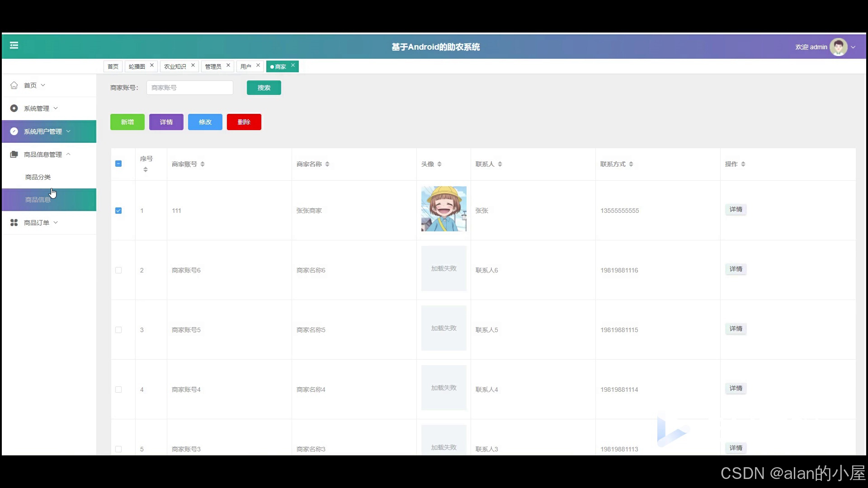
Task: Expand the 系统管理 menu chevron
Action: click(x=56, y=108)
